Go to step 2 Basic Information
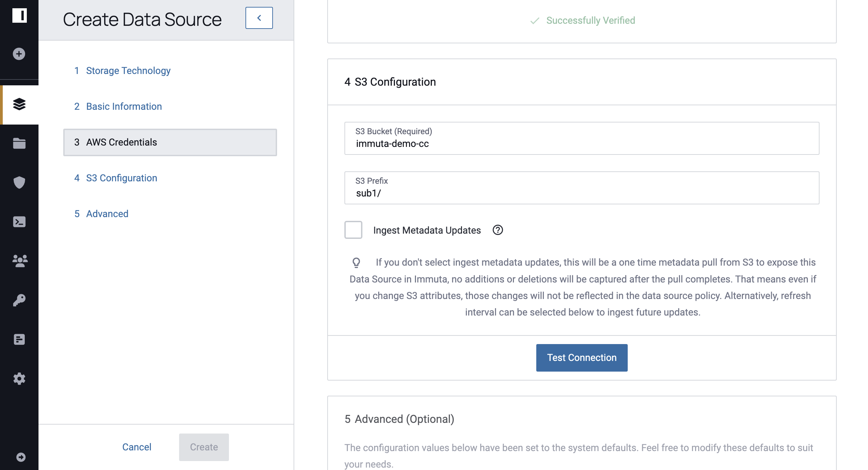 point(118,106)
